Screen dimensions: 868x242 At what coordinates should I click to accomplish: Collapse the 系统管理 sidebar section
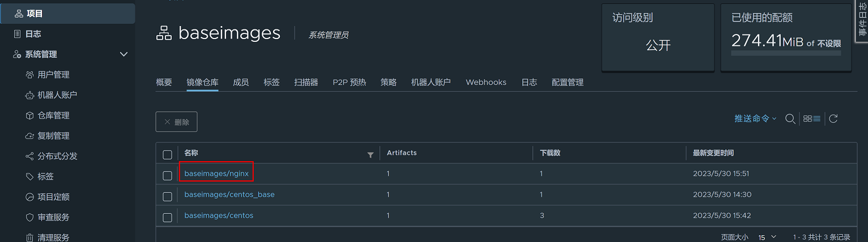coord(124,54)
